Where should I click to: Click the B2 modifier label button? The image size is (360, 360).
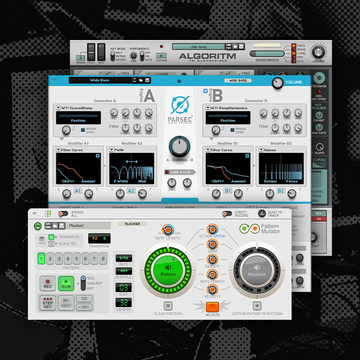(x=281, y=191)
